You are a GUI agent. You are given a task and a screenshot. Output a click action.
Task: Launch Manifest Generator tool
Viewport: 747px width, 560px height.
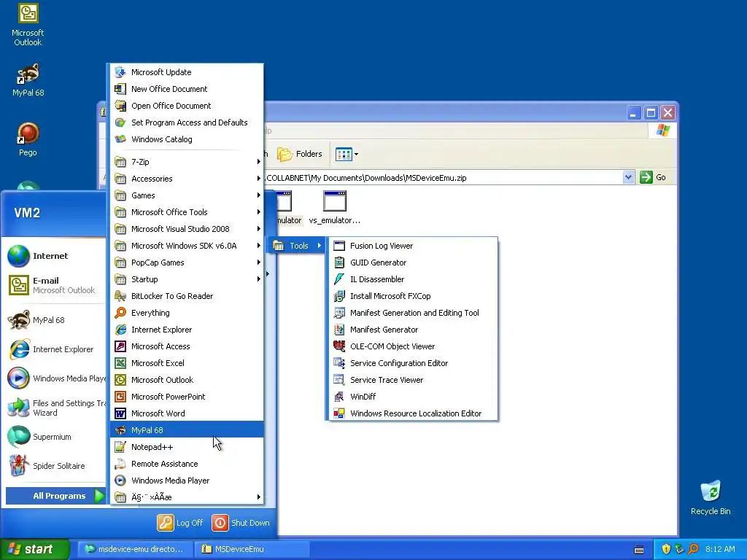coord(413,330)
